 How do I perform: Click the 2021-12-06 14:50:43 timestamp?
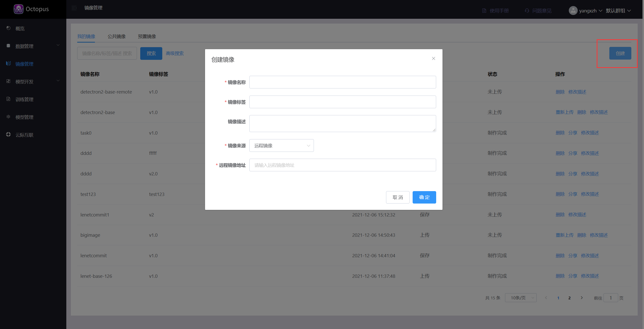pos(374,235)
